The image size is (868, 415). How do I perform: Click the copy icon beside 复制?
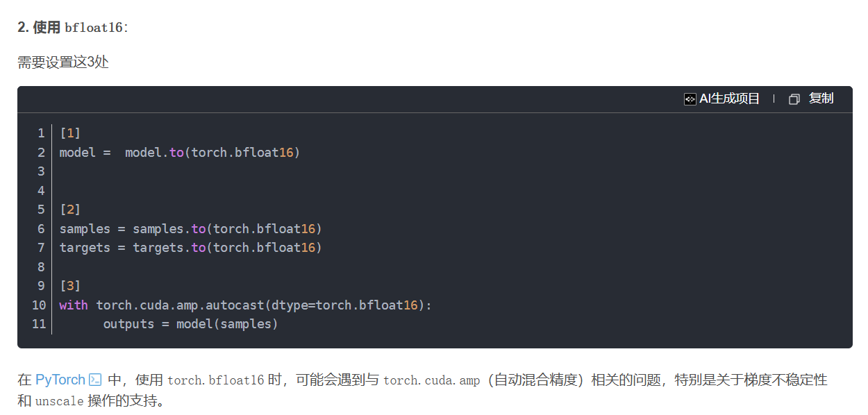(794, 99)
